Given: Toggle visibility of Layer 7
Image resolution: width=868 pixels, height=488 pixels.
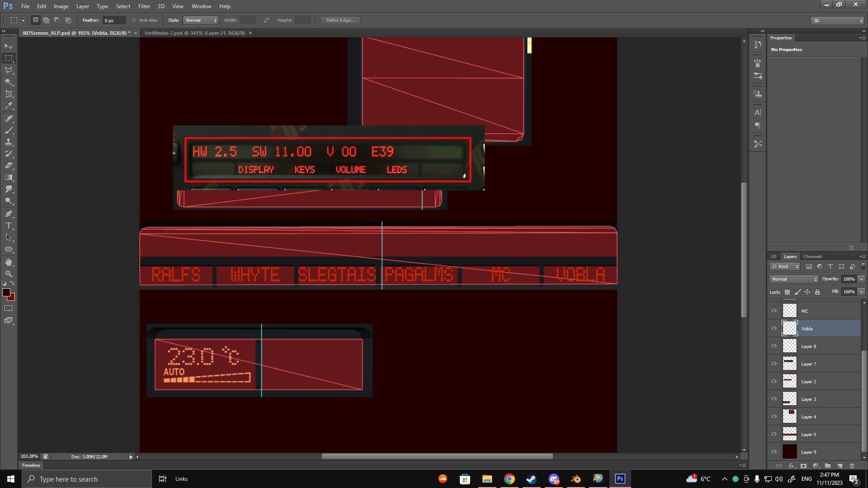Looking at the screenshot, I should coord(774,364).
